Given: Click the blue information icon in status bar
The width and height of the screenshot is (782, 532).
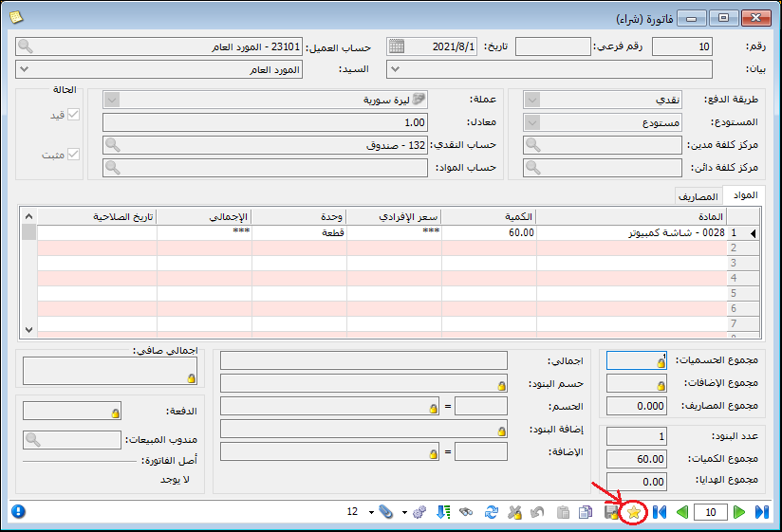Looking at the screenshot, I should [x=18, y=511].
